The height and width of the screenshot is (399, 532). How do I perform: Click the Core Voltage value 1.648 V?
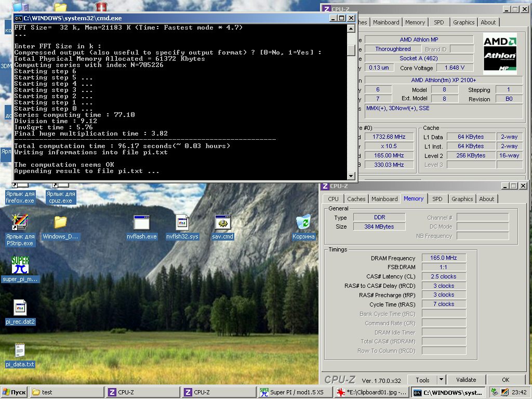(454, 68)
